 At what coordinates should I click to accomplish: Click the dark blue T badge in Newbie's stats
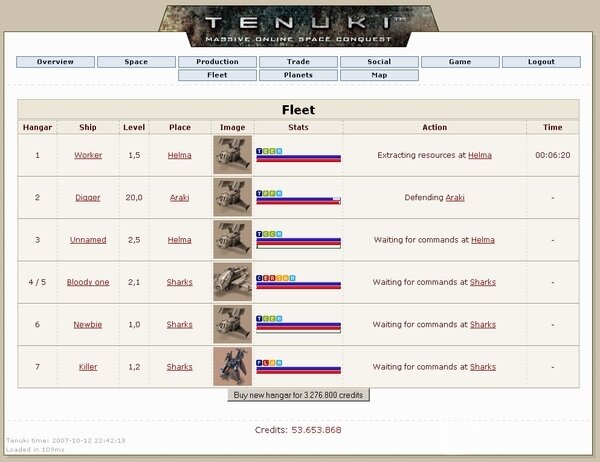[x=259, y=318]
